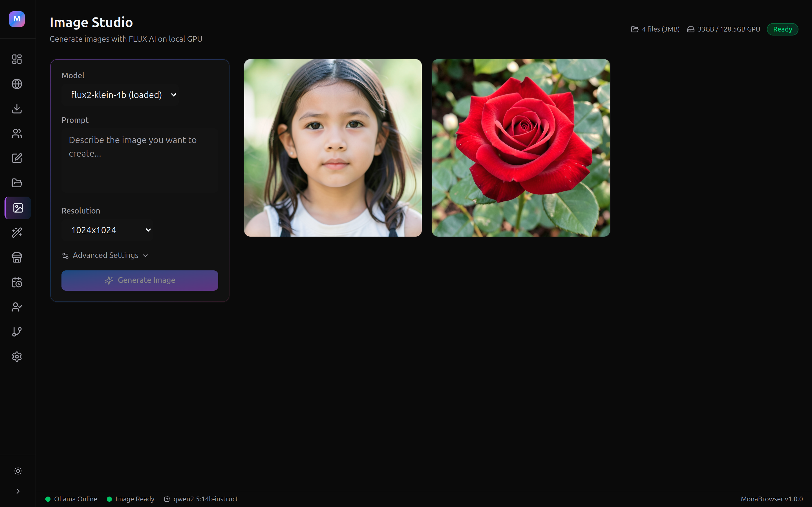The width and height of the screenshot is (812, 507).
Task: Check the Ollama Online status indicator
Action: pyautogui.click(x=71, y=499)
